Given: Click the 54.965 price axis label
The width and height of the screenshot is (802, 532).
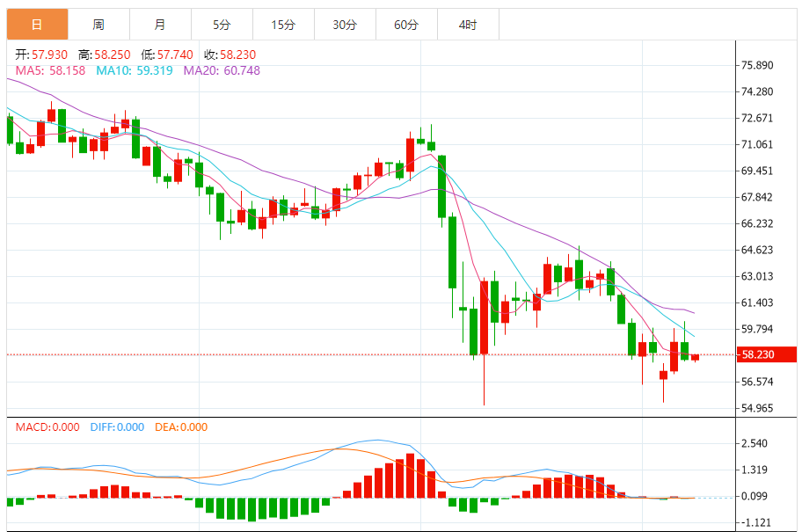Looking at the screenshot, I should (757, 408).
